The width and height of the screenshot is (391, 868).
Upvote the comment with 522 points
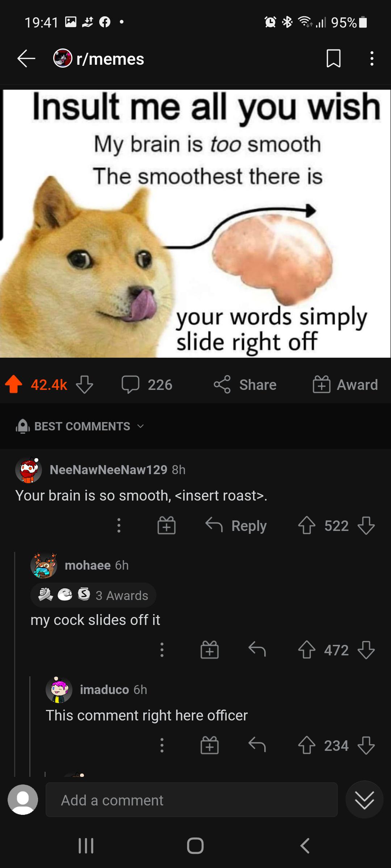coord(307,526)
